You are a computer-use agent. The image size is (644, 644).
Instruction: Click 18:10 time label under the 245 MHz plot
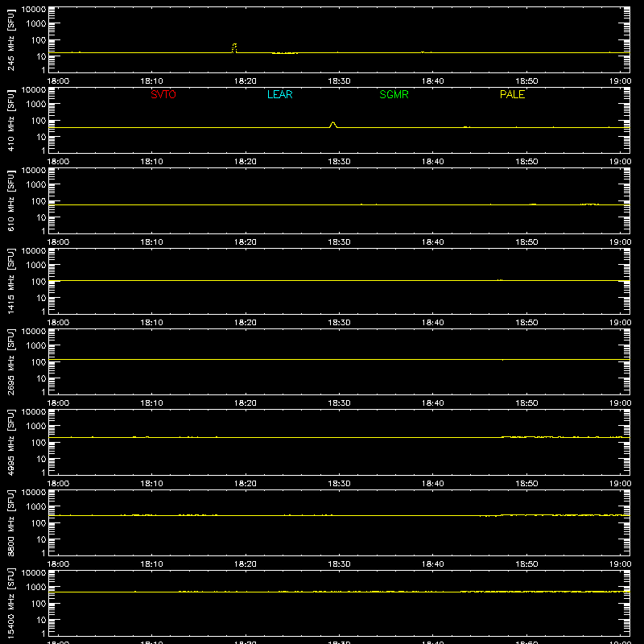(151, 81)
